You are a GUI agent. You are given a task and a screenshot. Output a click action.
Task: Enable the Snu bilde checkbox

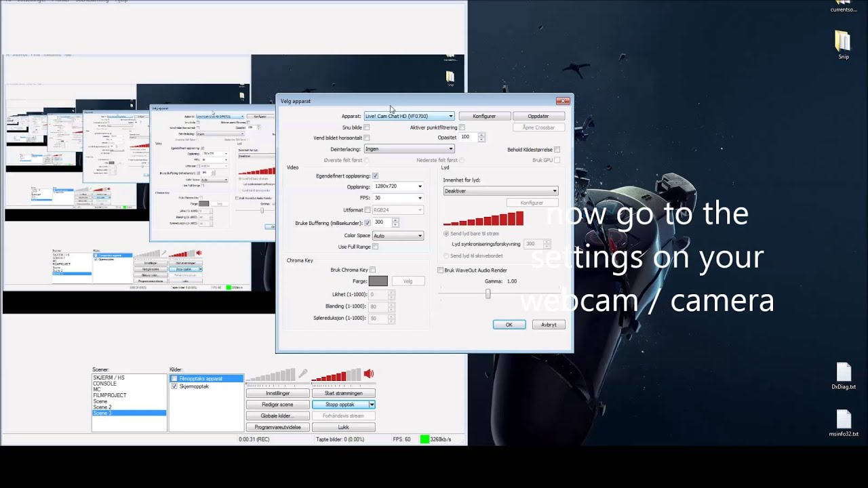point(367,127)
